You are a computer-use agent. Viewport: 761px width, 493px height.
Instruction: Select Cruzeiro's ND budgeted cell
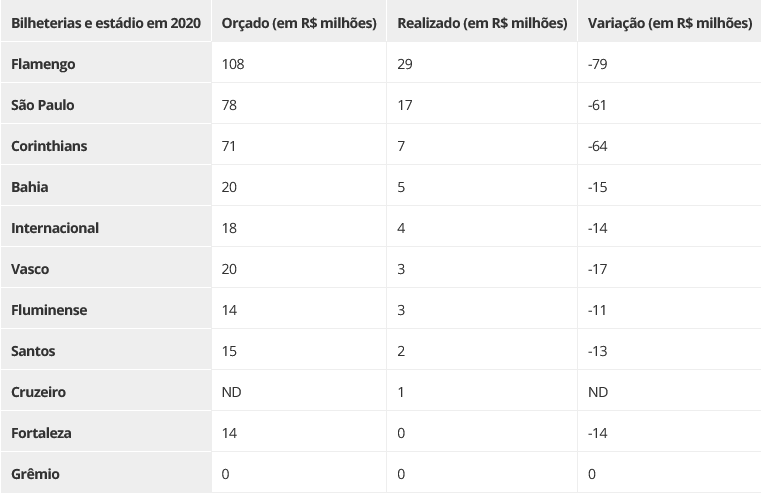coord(231,392)
